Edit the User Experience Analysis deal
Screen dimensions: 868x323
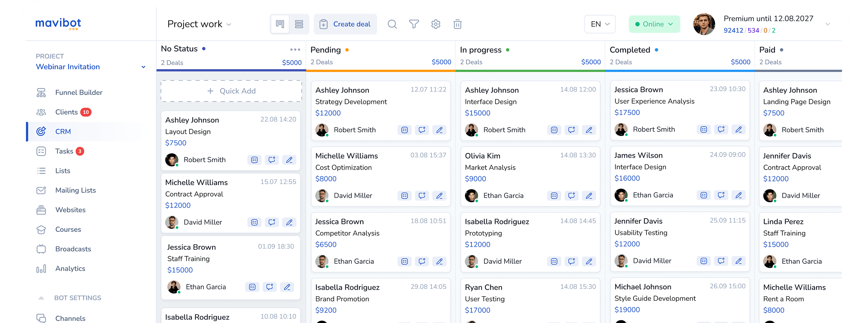739,130
